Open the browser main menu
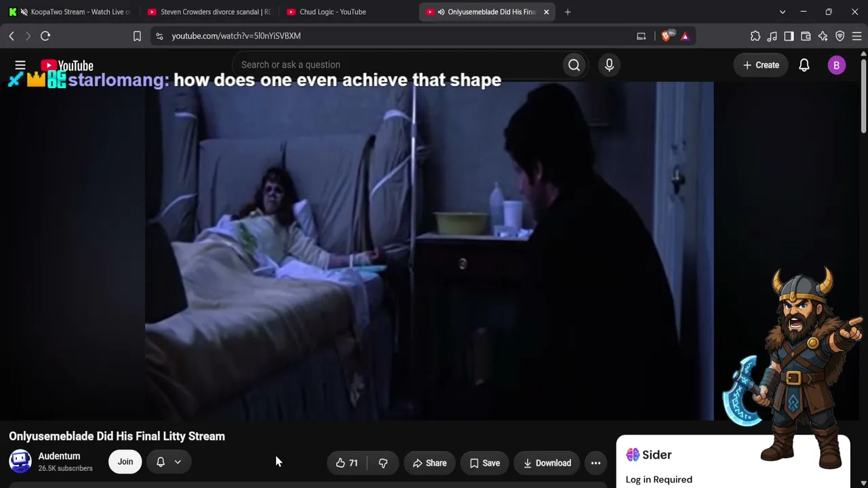 [x=856, y=36]
